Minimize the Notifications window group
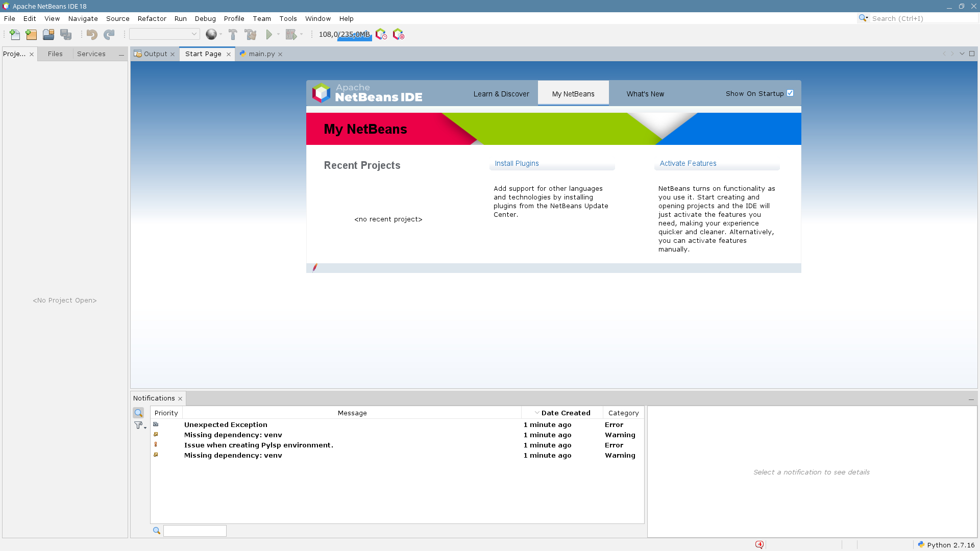 [x=971, y=399]
